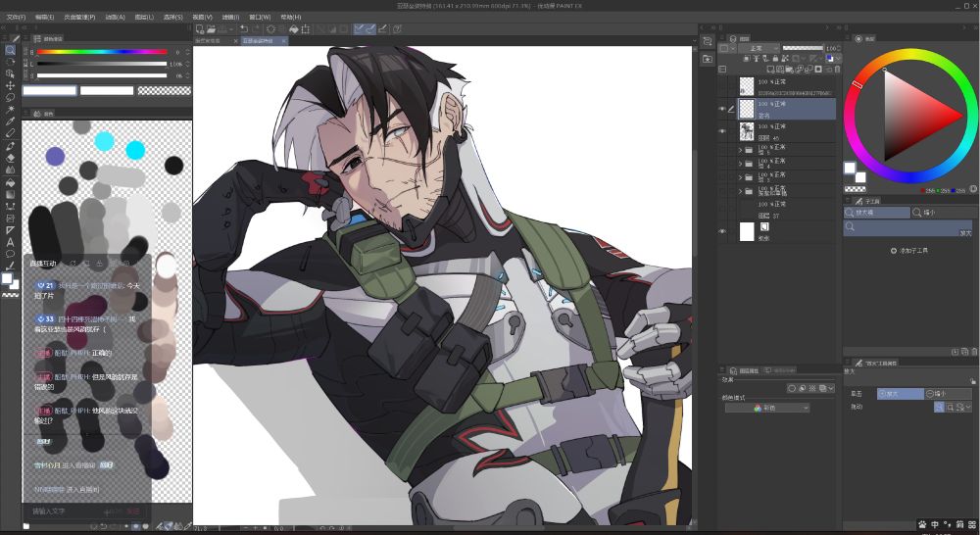The height and width of the screenshot is (535, 980).
Task: Select the Text tool (A icon)
Action: coord(10,242)
